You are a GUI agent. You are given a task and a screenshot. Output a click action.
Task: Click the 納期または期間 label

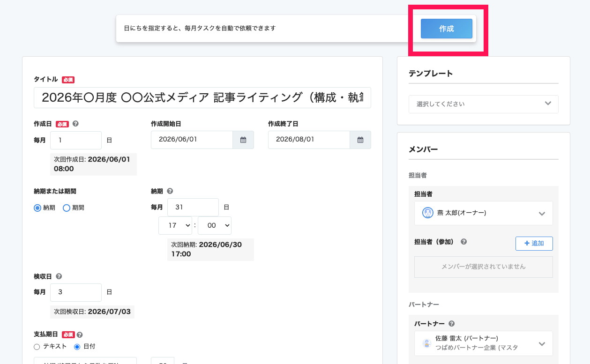[55, 191]
